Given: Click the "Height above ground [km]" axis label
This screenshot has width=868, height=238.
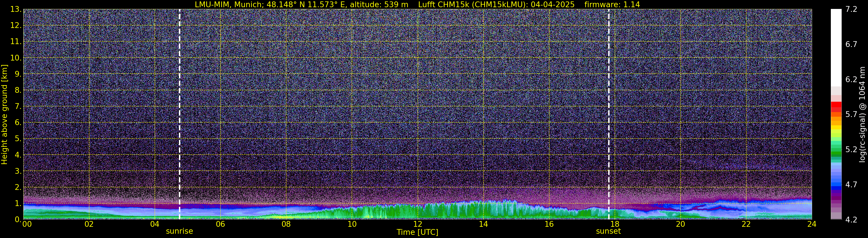Looking at the screenshot, I should pos(4,114).
